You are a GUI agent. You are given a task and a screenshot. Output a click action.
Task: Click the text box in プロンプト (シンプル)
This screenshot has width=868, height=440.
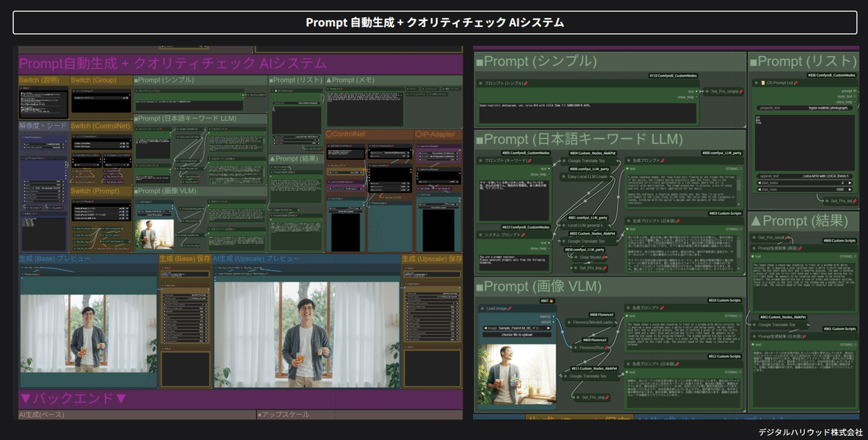(x=587, y=113)
